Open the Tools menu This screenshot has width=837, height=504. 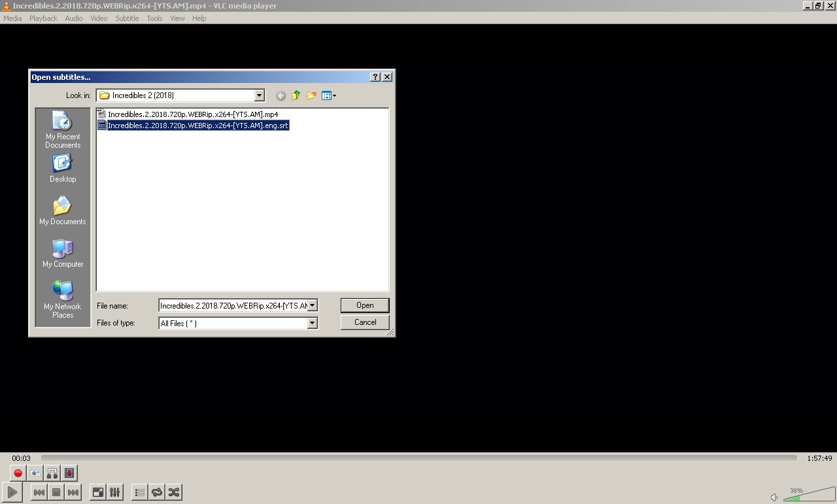[154, 18]
